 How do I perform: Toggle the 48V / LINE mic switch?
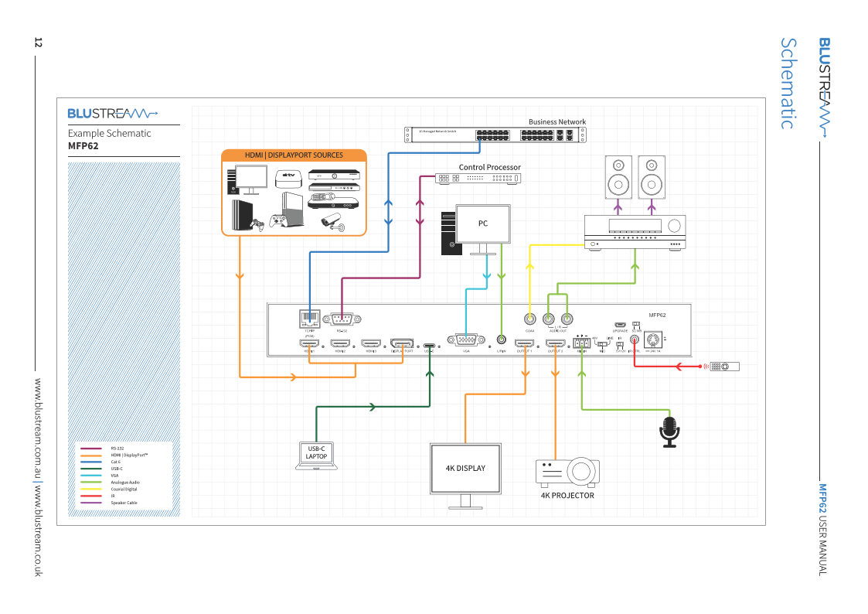point(602,344)
